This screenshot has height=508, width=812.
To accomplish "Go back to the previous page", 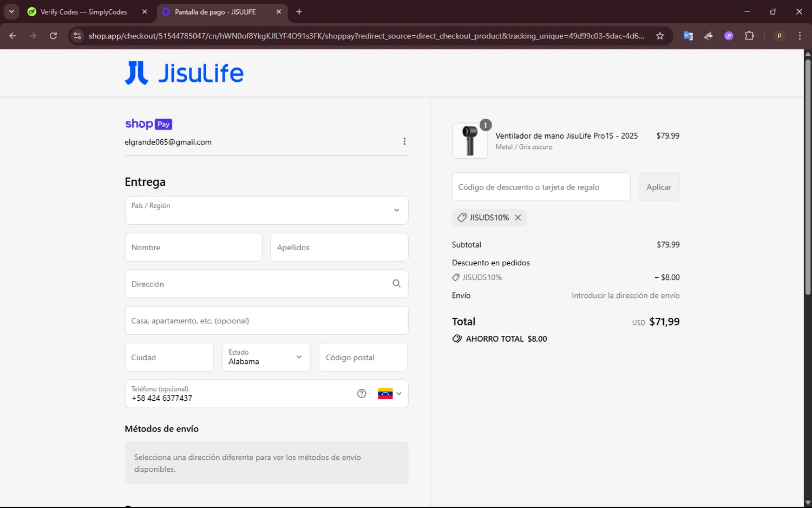I will pos(13,36).
